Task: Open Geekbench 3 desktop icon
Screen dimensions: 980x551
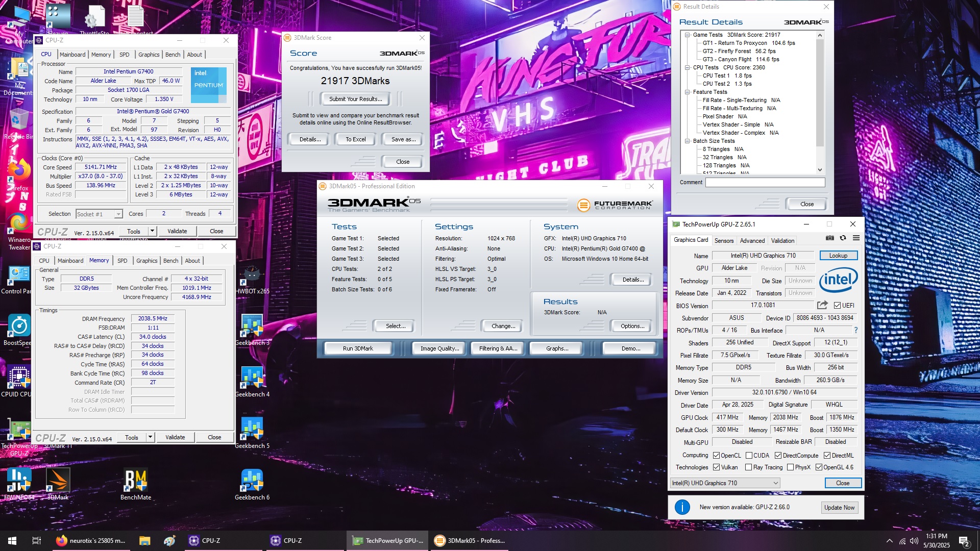Action: coord(252,331)
